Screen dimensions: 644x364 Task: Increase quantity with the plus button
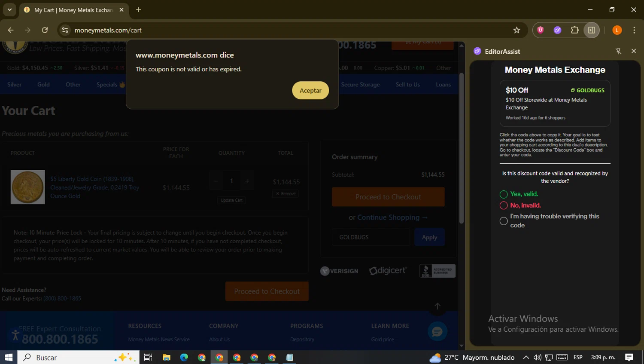click(247, 181)
